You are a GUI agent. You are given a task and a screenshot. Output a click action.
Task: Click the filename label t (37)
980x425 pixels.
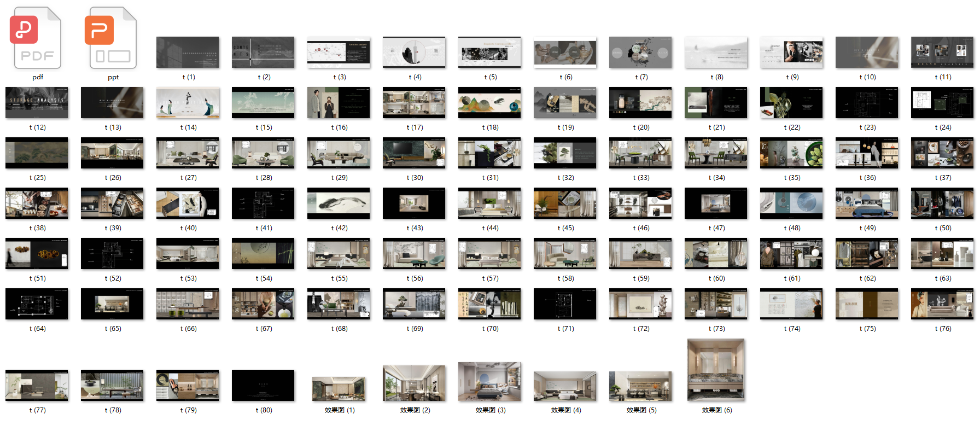click(943, 178)
